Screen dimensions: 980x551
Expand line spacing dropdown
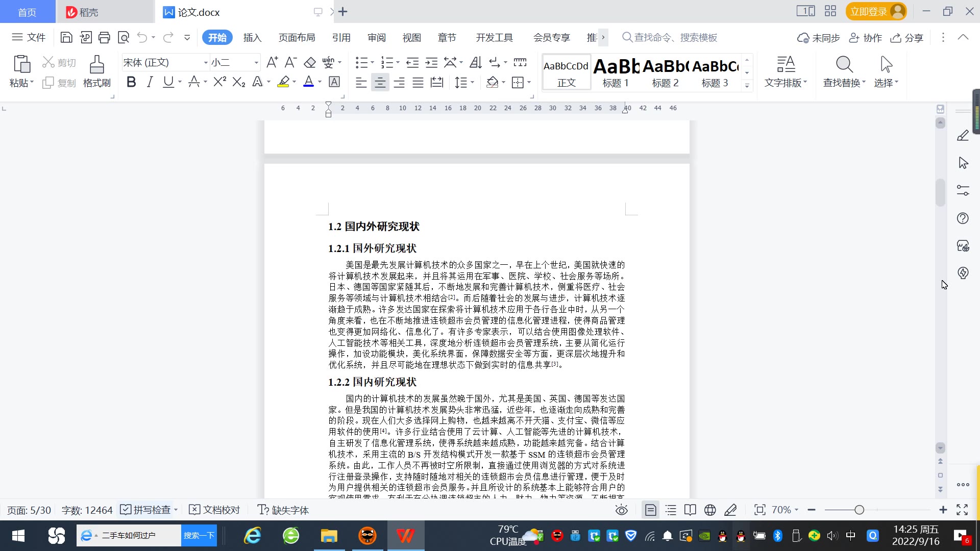coord(473,82)
